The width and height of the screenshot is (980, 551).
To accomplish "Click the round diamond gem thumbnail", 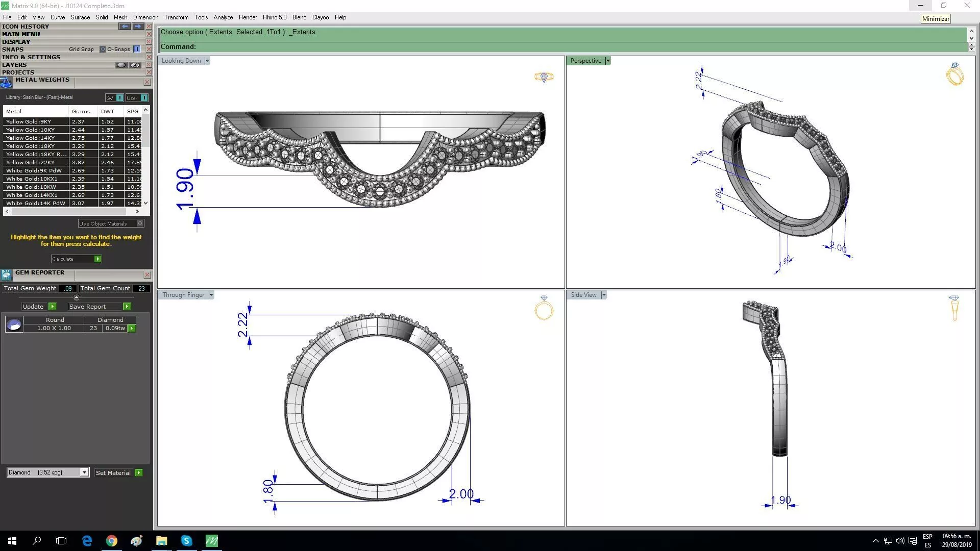I will pos(14,324).
